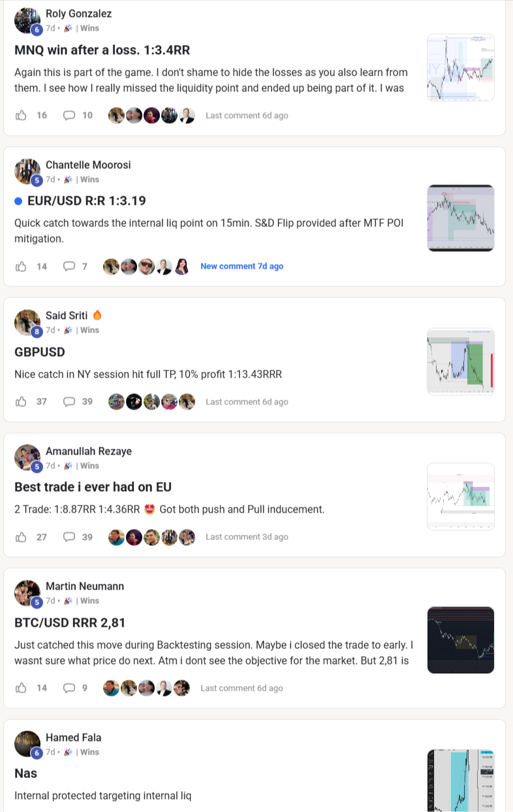The image size is (513, 812).
Task: Open the post title MNQ win after a loss
Action: 102,50
